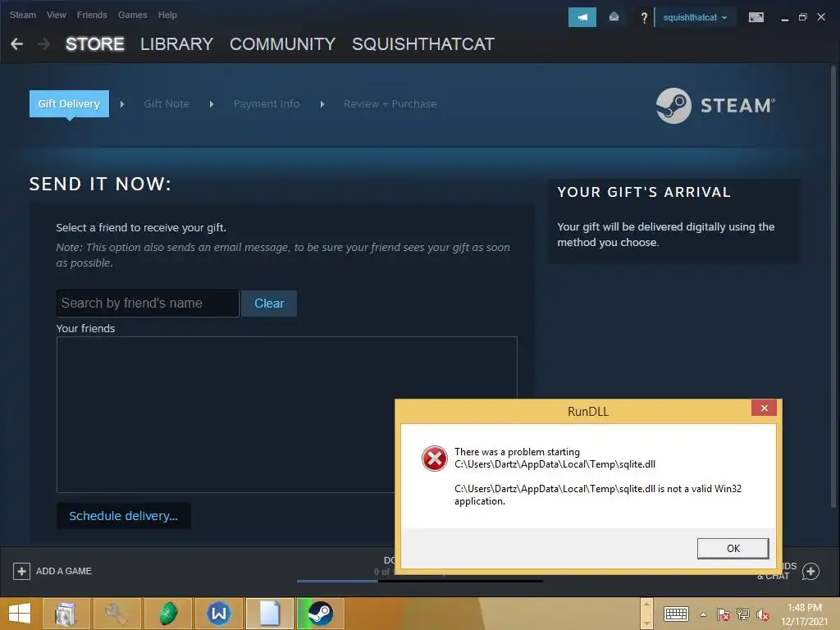Go to the STORE tab

click(x=95, y=44)
